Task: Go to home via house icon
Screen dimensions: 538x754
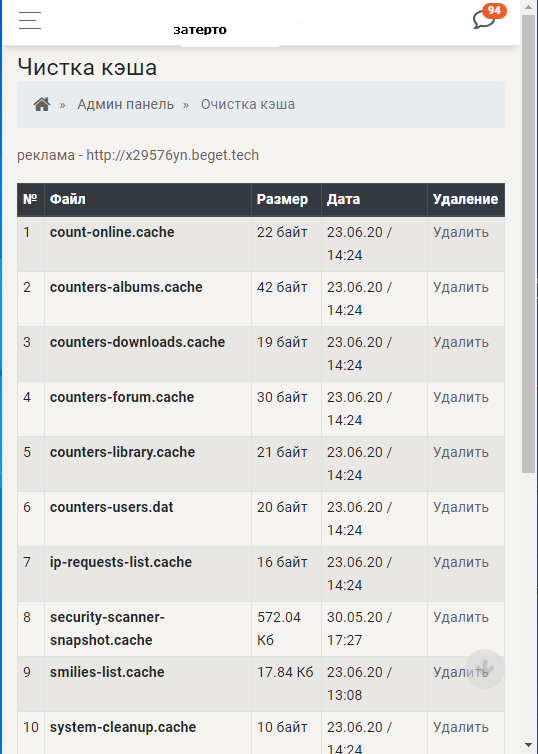Action: point(42,104)
